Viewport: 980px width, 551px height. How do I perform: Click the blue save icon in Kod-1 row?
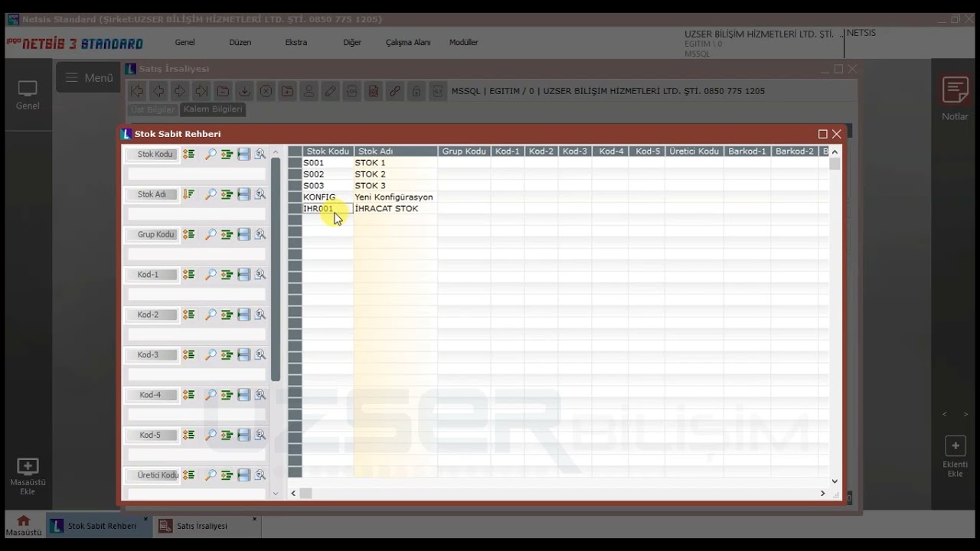[x=243, y=274]
